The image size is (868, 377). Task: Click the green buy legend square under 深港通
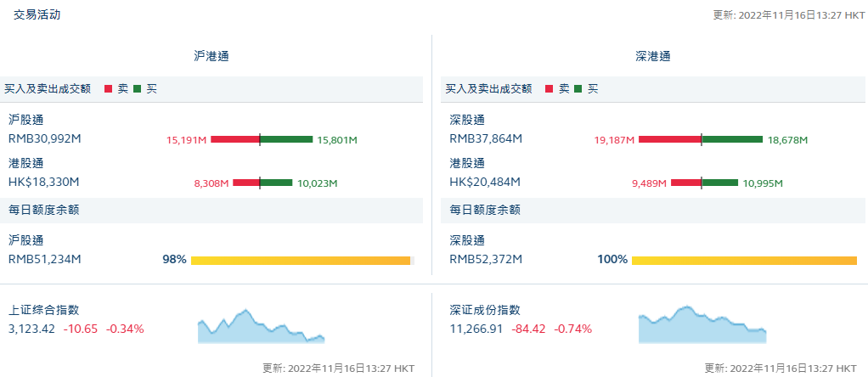coord(578,88)
